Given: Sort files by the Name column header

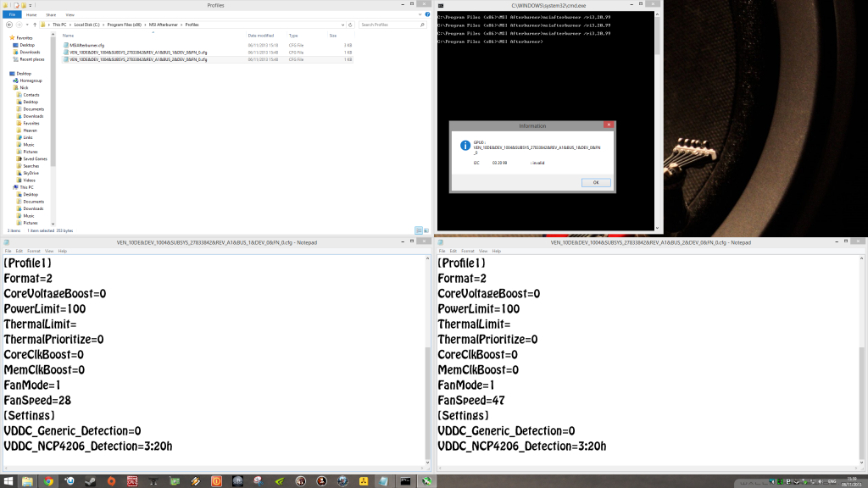Looking at the screenshot, I should pos(68,36).
